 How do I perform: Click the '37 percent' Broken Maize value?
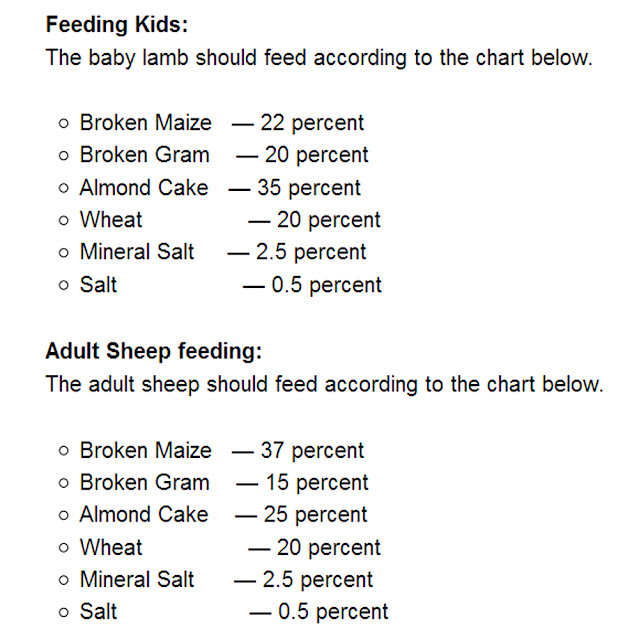312,451
